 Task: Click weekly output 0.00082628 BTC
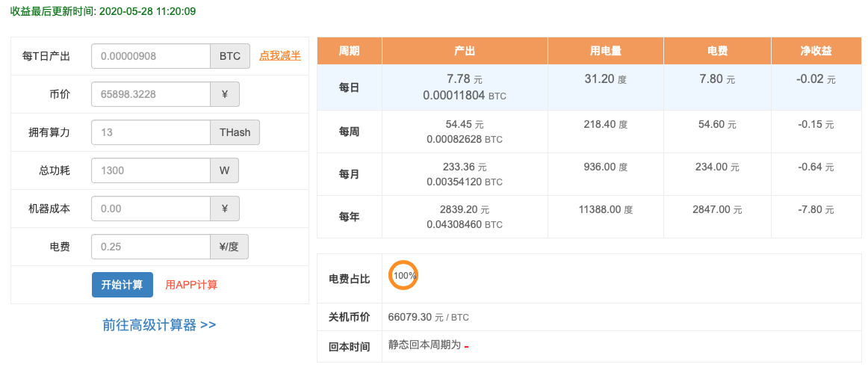465,140
